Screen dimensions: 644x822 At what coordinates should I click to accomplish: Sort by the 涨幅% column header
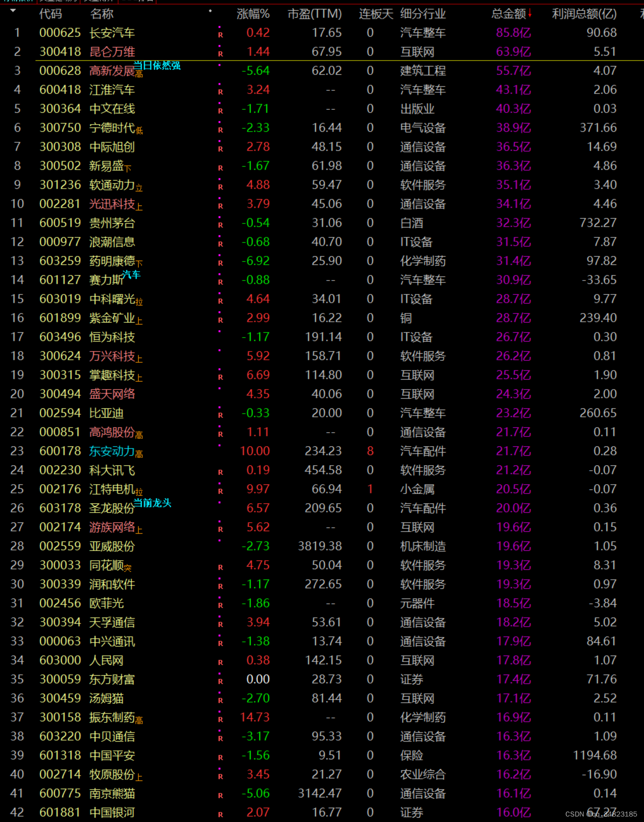253,14
